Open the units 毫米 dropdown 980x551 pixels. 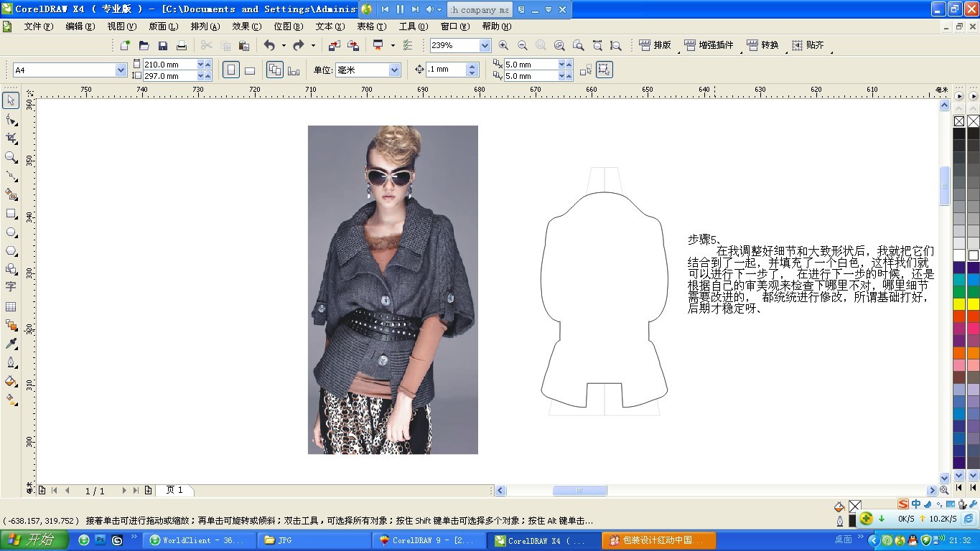394,70
